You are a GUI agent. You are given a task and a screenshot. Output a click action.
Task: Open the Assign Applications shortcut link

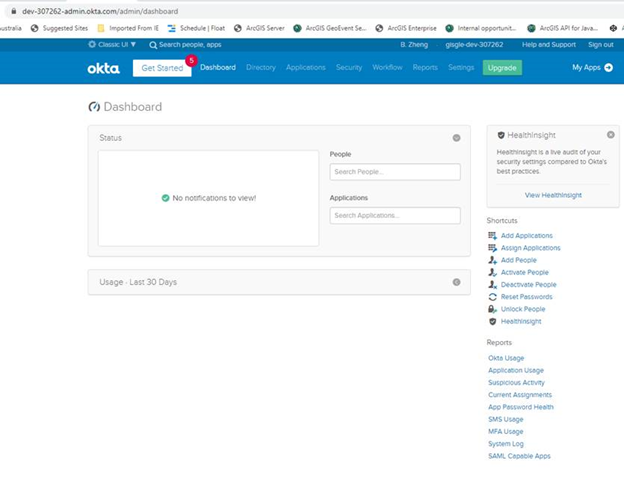pyautogui.click(x=530, y=248)
